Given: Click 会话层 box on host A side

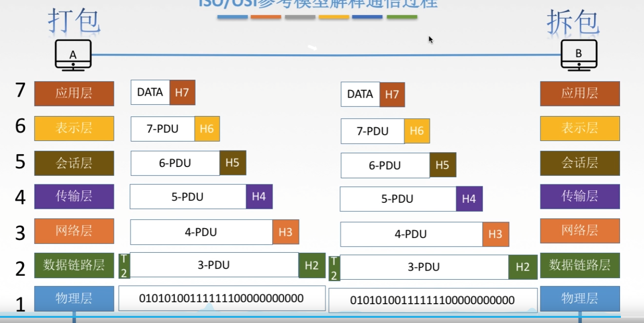Looking at the screenshot, I should 74,163.
